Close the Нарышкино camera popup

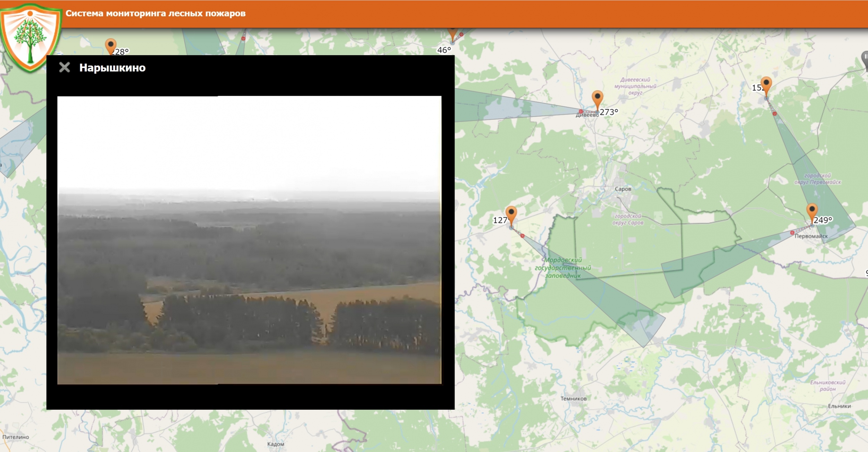[x=65, y=67]
